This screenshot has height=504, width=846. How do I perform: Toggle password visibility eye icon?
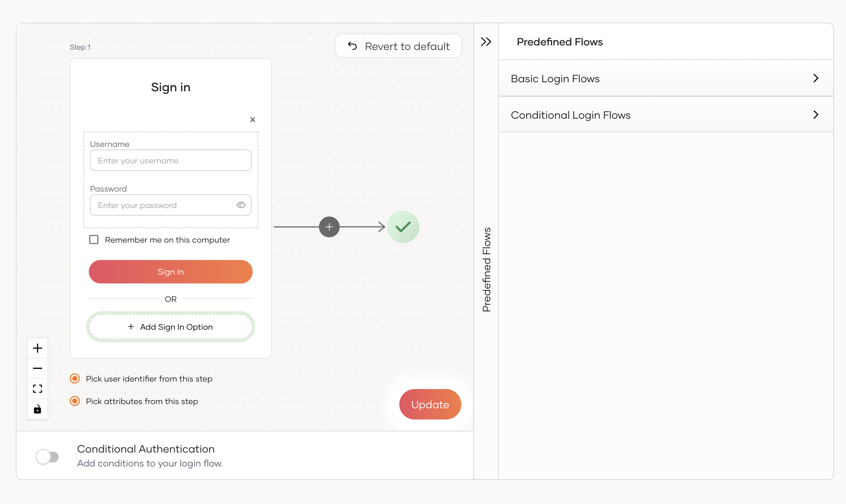click(241, 205)
